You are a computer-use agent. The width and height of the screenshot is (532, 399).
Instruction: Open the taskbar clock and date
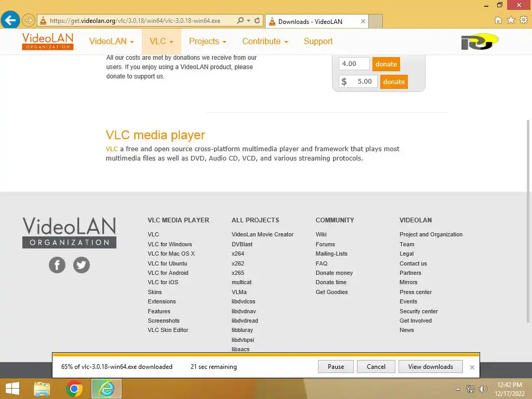[509, 389]
